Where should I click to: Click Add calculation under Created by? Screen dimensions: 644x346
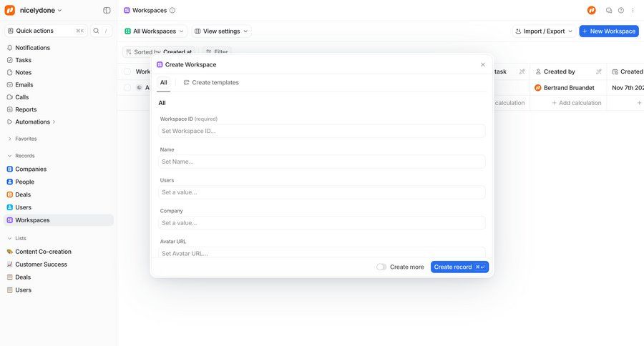(x=576, y=103)
